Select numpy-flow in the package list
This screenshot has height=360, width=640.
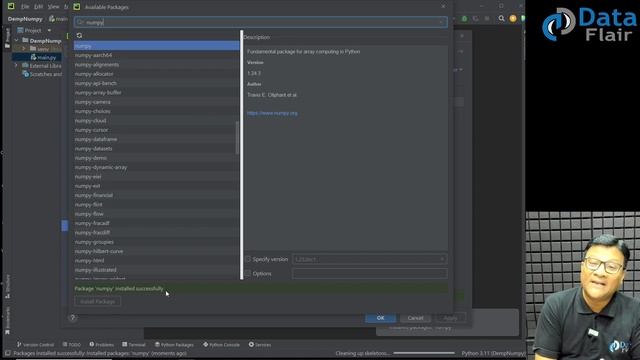tap(156, 214)
